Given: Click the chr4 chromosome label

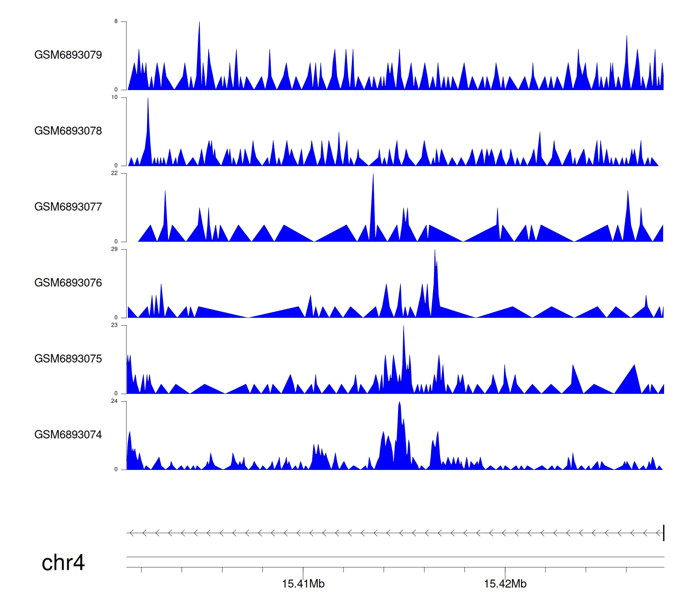Looking at the screenshot, I should (x=63, y=563).
